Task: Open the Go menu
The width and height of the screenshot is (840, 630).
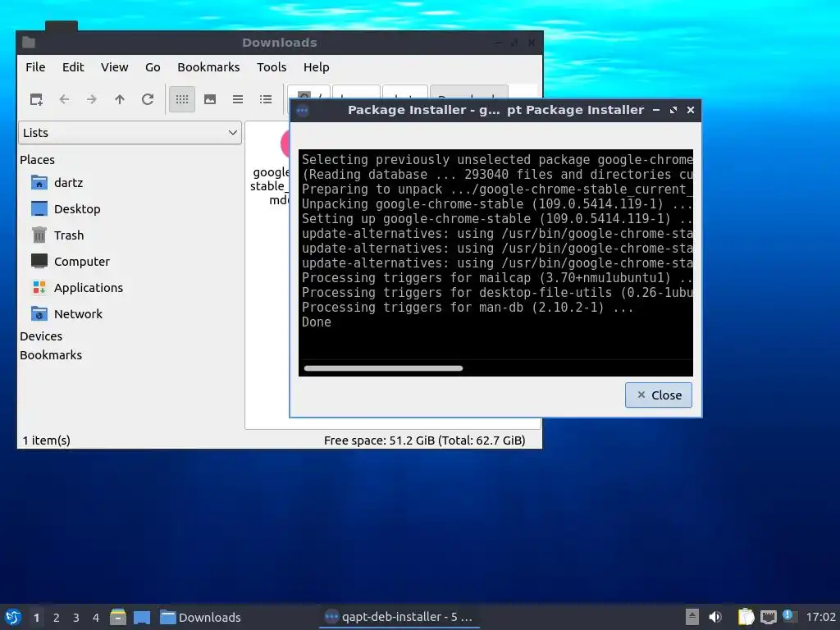Action: (x=153, y=67)
